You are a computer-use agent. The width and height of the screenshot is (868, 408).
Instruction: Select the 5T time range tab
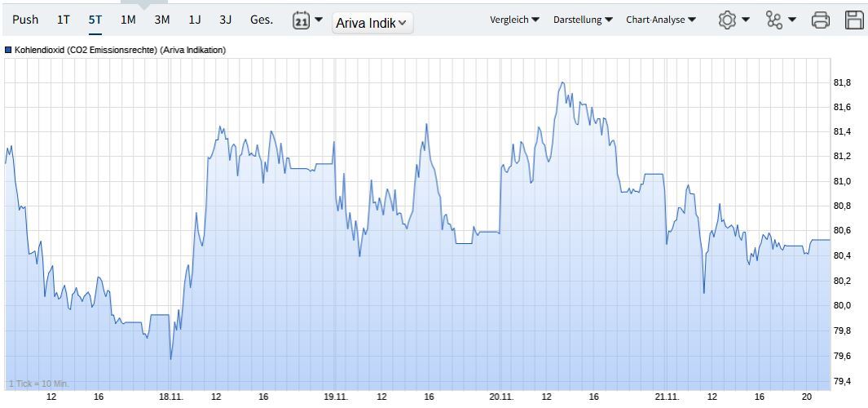click(x=95, y=20)
